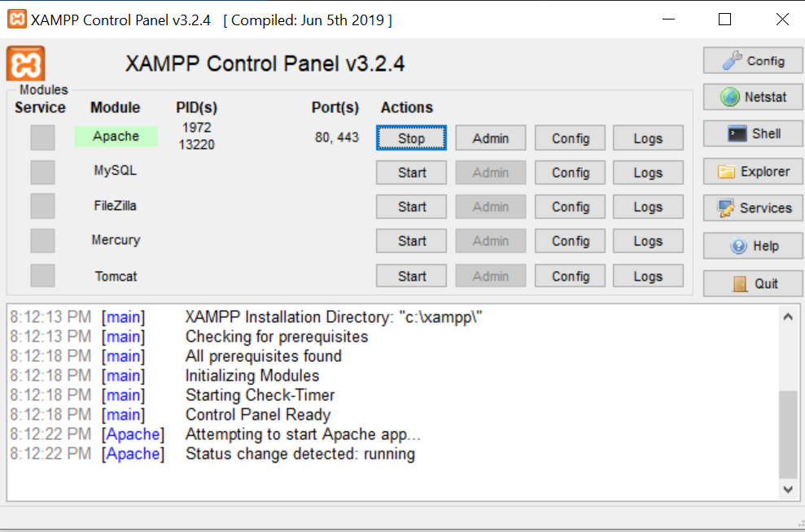805x532 pixels.
Task: Click the FileZilla module label
Action: (115, 206)
